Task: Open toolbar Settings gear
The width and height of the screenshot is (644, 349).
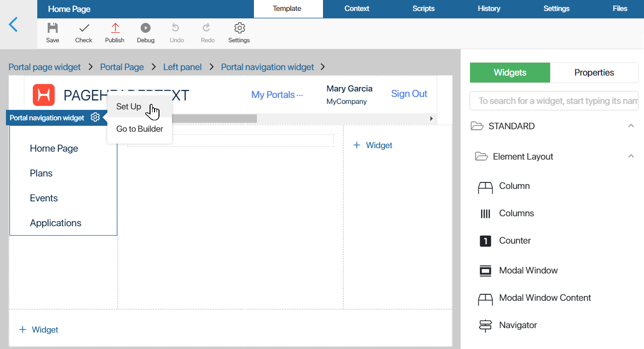Action: (x=240, y=28)
